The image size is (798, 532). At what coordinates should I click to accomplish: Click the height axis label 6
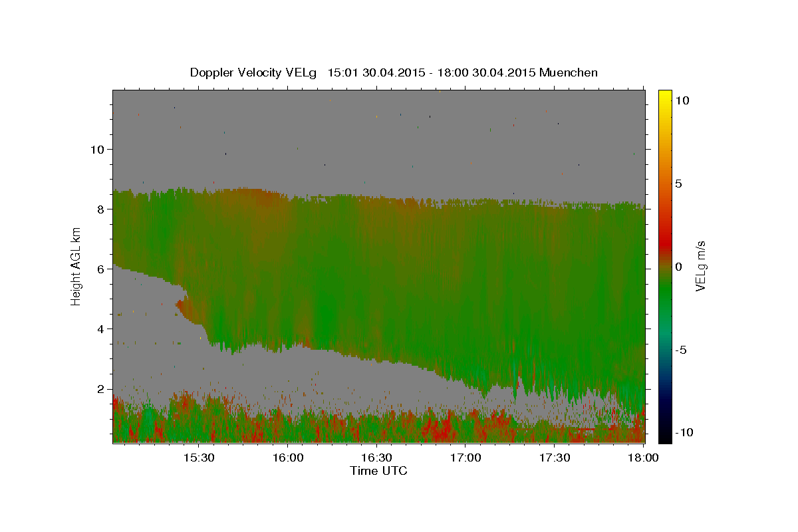point(101,269)
